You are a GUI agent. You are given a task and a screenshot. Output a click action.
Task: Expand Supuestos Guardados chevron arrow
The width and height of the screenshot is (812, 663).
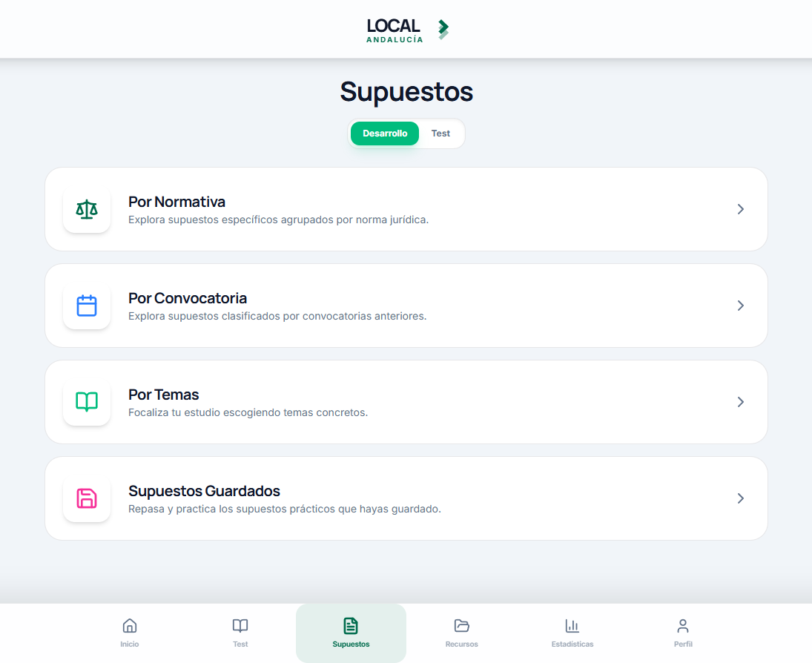coord(741,498)
